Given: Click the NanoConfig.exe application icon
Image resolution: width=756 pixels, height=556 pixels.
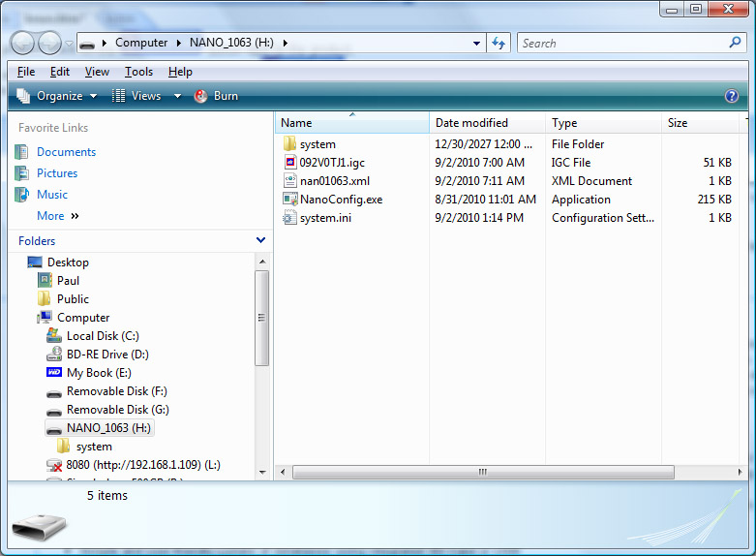Looking at the screenshot, I should point(290,199).
